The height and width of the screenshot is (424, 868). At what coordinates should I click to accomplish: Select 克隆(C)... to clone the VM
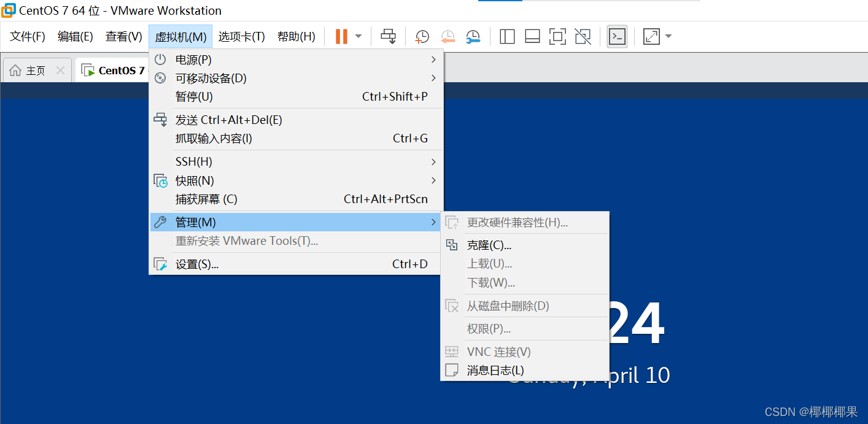(x=525, y=245)
